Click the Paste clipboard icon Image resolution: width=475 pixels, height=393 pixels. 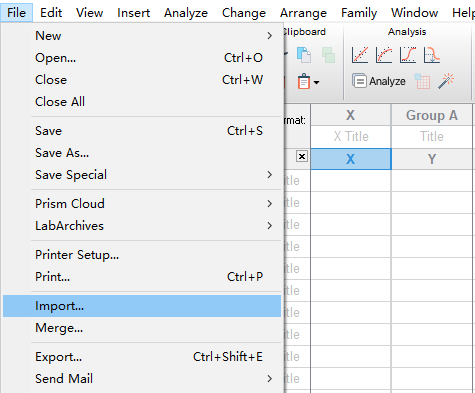304,81
